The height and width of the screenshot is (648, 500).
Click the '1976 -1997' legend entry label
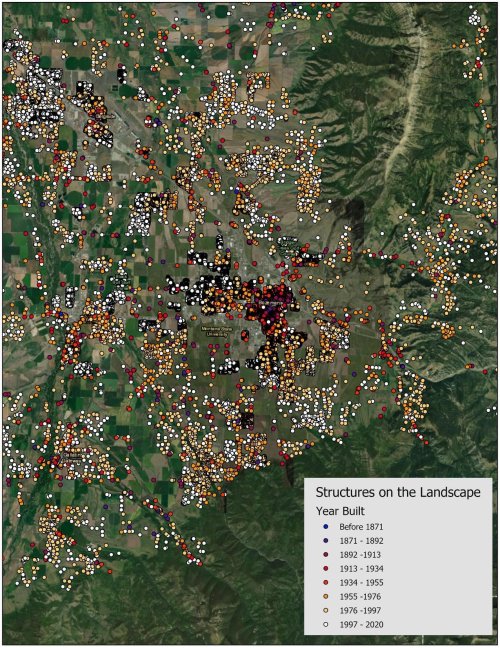pos(360,610)
